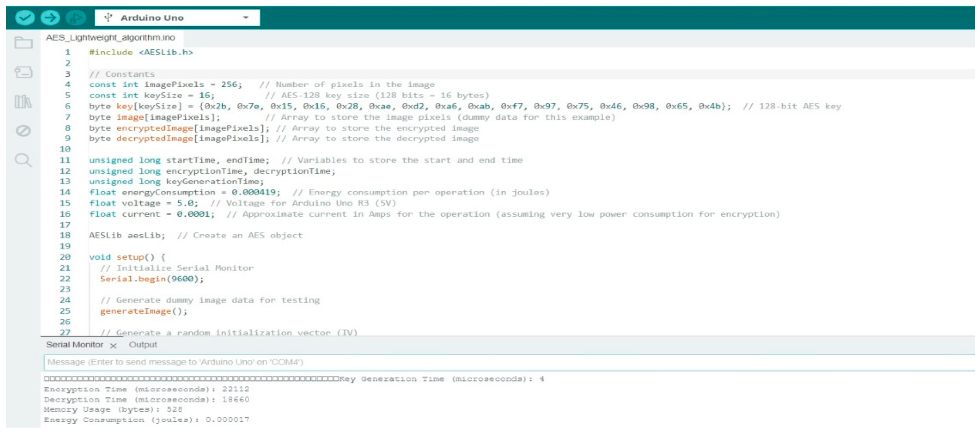Click the Upload arrow button
980x432 pixels.
click(50, 18)
